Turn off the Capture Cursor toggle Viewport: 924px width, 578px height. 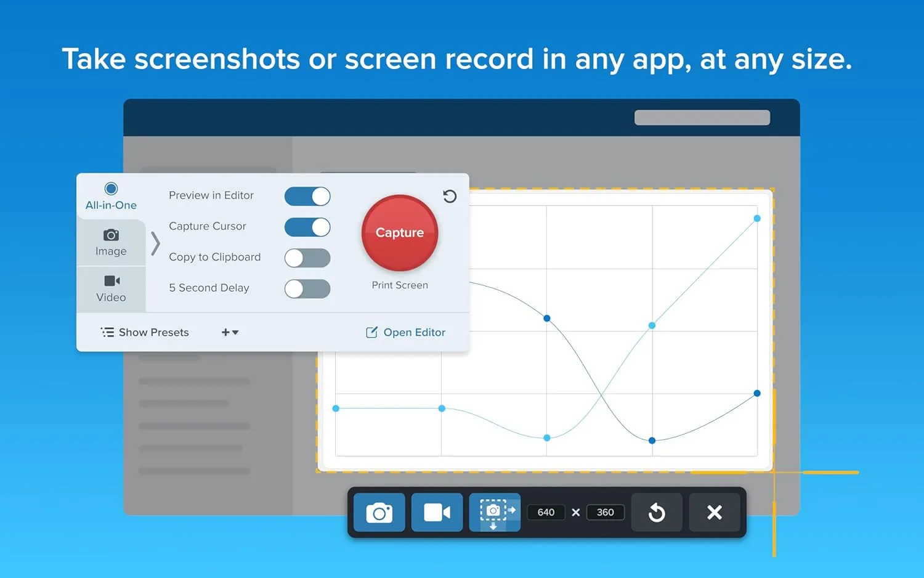tap(307, 227)
